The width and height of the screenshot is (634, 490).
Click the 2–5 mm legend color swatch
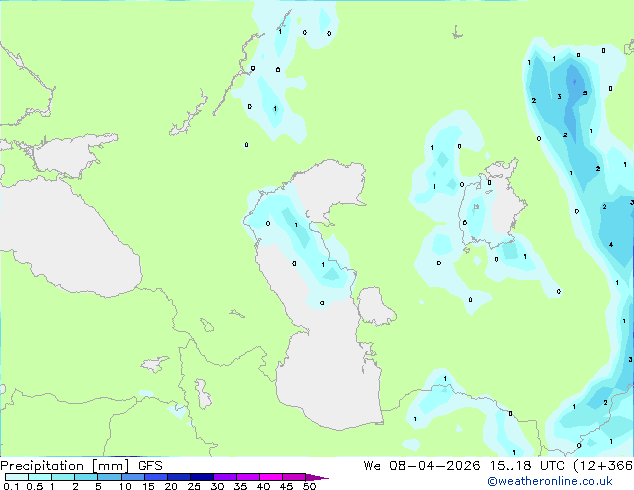click(86, 477)
